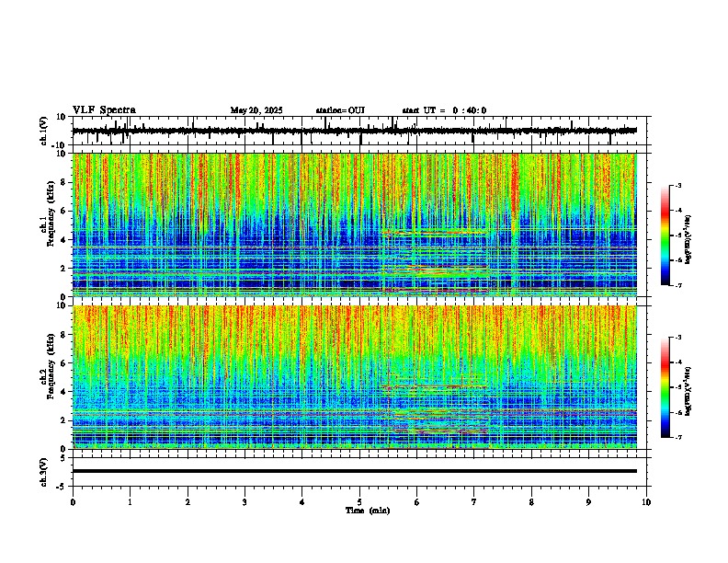Click the time-axis tick label "7"
Screen dimensions: 728x563
pos(474,502)
